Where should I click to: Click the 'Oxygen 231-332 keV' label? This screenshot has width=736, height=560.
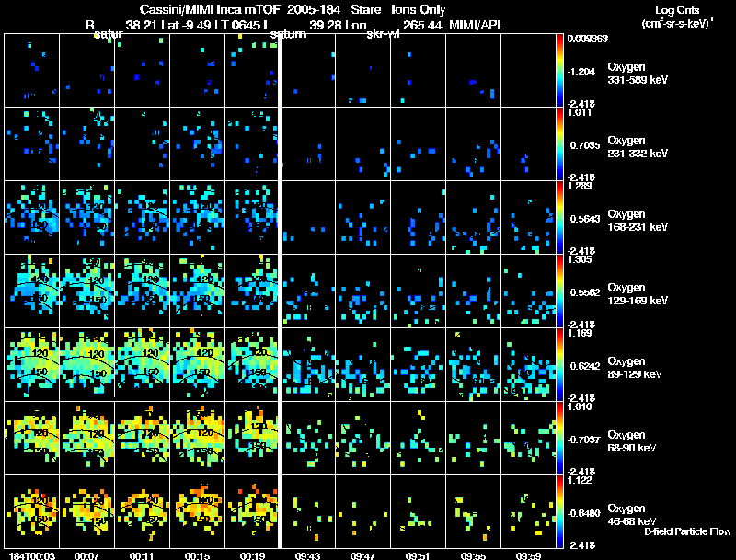coord(638,147)
